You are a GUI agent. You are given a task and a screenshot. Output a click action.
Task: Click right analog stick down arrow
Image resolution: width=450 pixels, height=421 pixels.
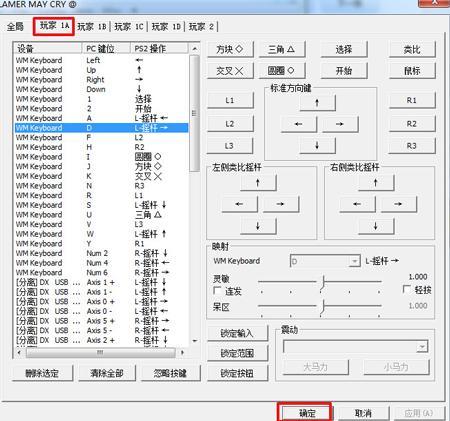(x=376, y=226)
